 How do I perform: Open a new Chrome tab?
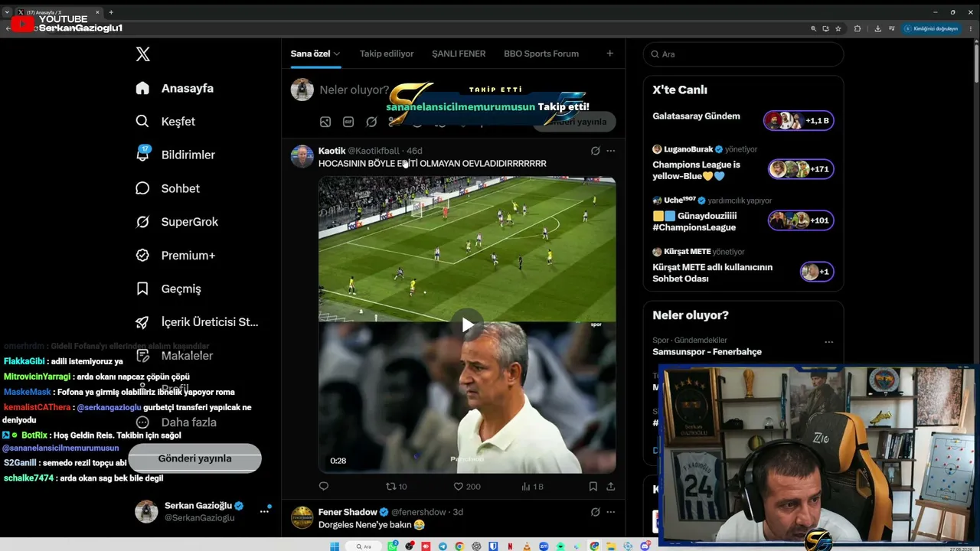(x=111, y=12)
